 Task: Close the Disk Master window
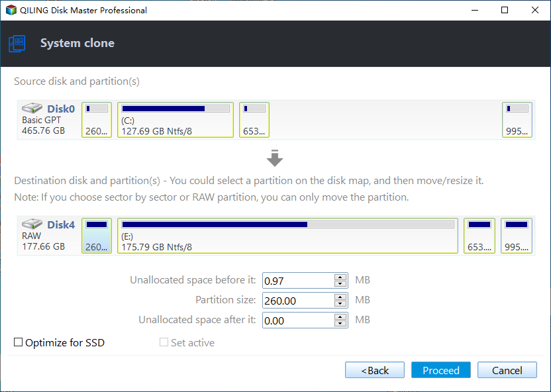pos(535,10)
